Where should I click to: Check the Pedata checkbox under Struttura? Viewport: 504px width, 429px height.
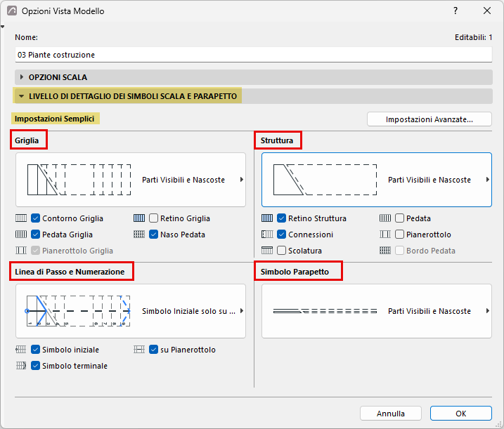(399, 218)
